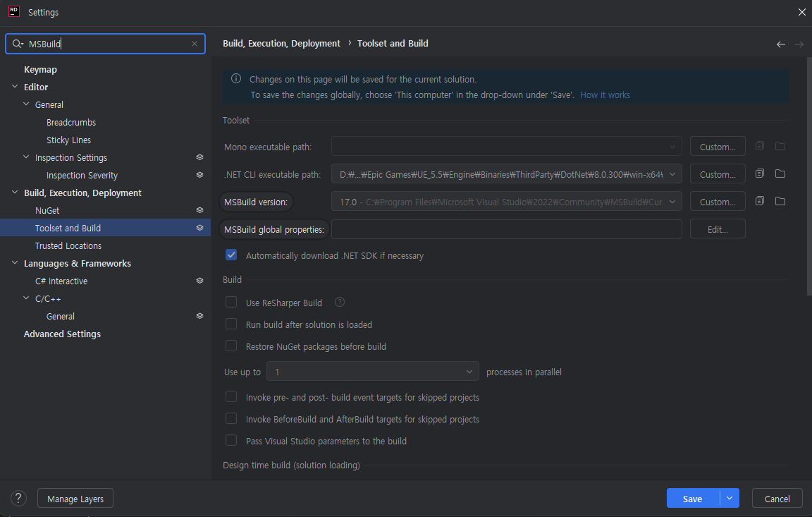Collapse Languages & Frameworks node
Viewport: 812px width, 517px height.
click(x=15, y=262)
